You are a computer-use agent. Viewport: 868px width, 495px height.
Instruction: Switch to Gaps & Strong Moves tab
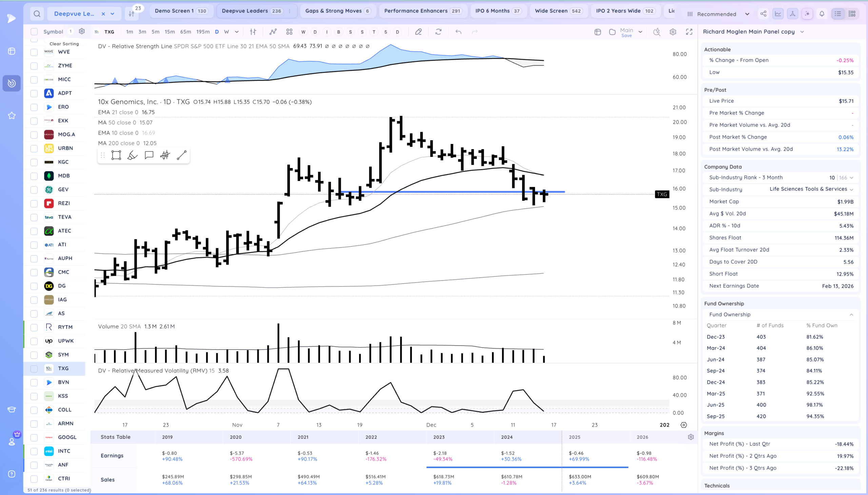coord(338,11)
